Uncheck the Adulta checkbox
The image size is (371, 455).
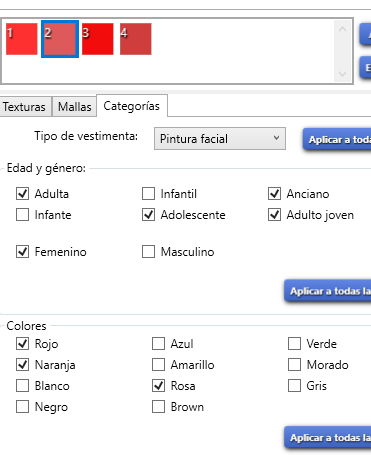coord(22,194)
